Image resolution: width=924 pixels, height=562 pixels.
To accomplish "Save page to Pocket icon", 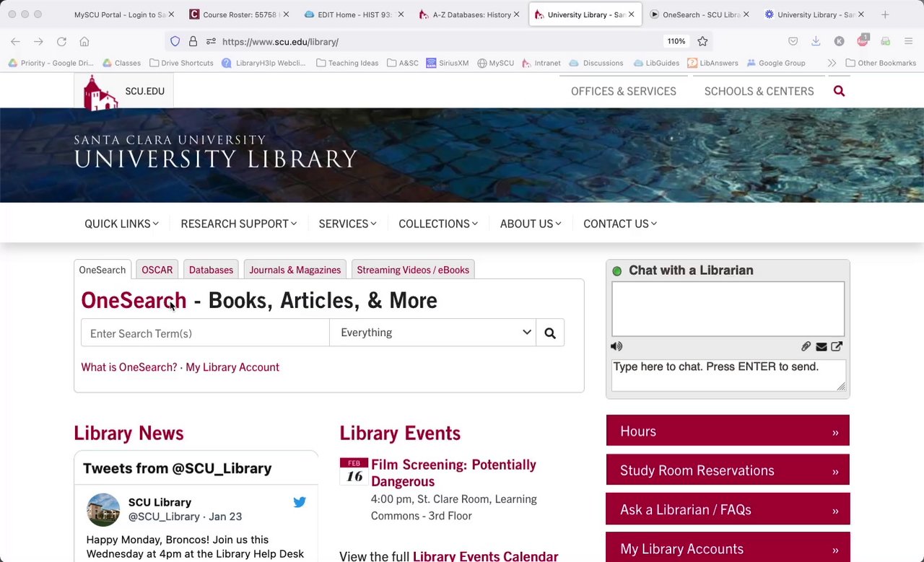I will point(793,42).
